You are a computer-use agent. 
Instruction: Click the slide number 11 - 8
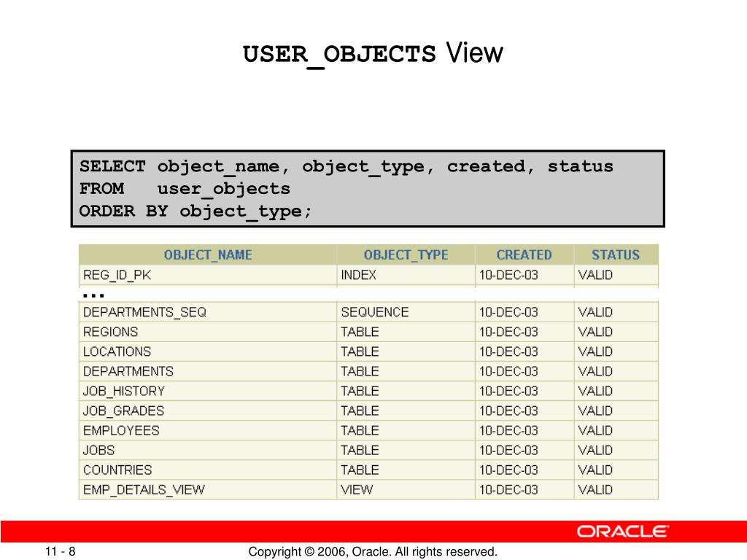point(60,551)
